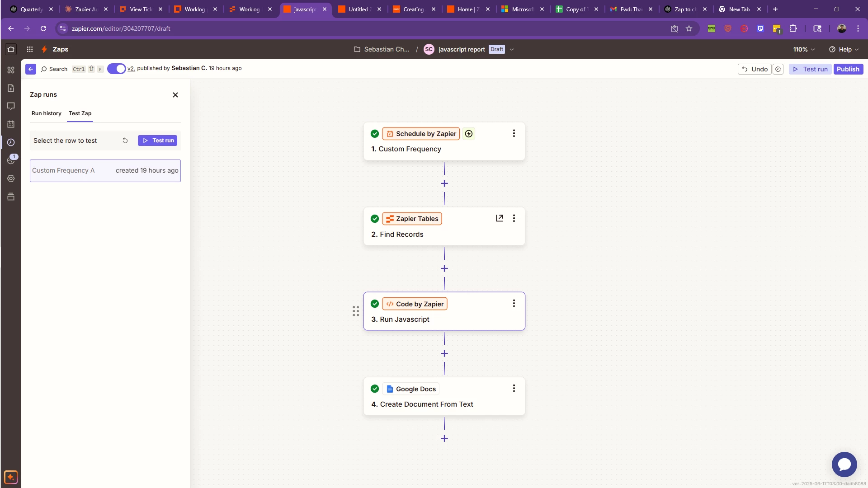
Task: Open Chrome three-dot menu
Action: point(858,28)
